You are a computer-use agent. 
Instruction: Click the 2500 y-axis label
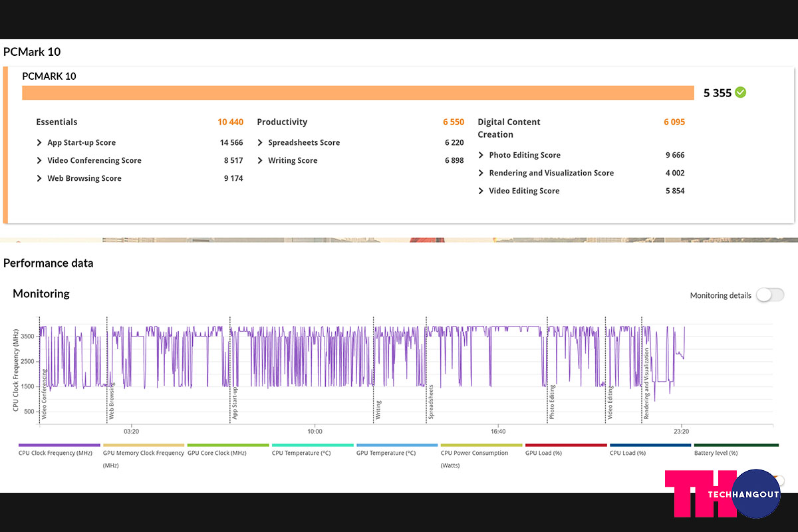click(29, 362)
